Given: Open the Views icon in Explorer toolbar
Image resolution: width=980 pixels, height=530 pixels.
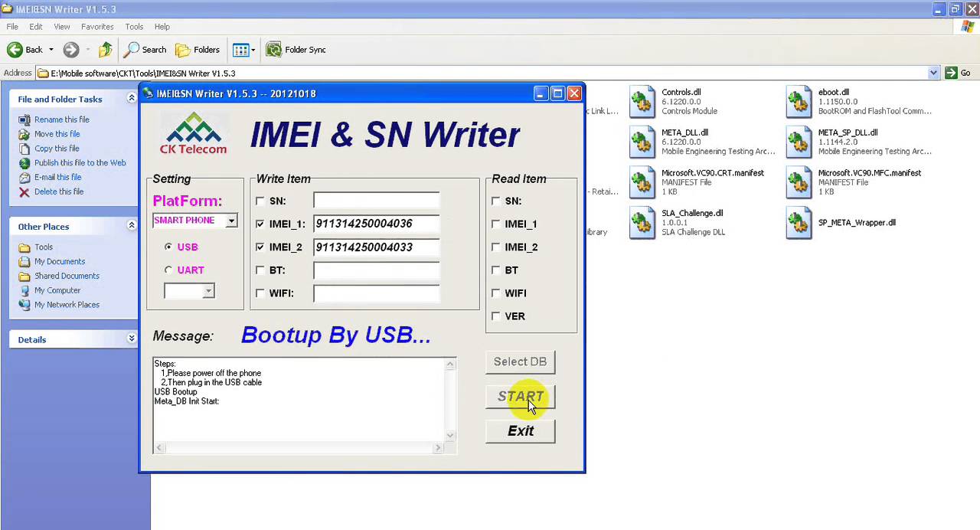Looking at the screenshot, I should [240, 50].
